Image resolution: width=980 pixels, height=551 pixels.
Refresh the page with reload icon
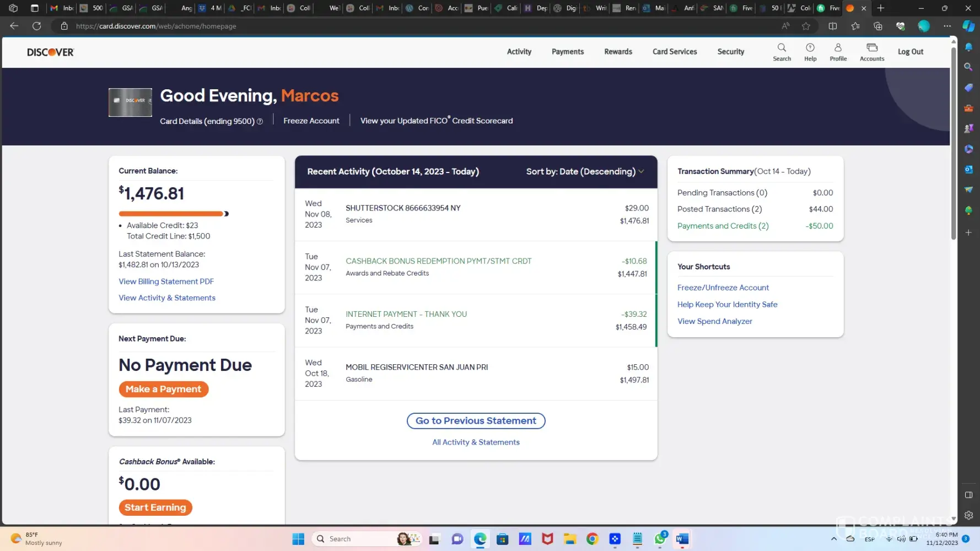pyautogui.click(x=37, y=26)
